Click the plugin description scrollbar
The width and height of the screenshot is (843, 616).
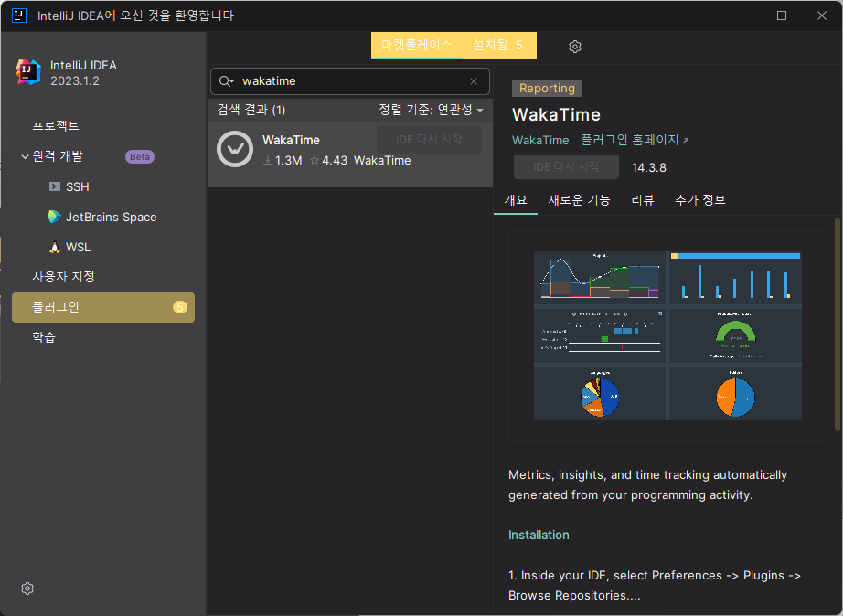pos(838,324)
